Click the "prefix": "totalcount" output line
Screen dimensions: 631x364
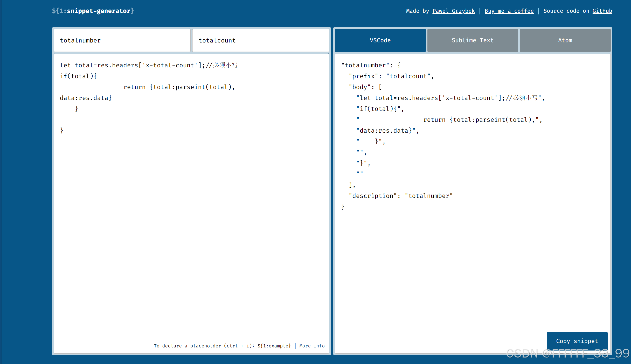pyautogui.click(x=391, y=76)
